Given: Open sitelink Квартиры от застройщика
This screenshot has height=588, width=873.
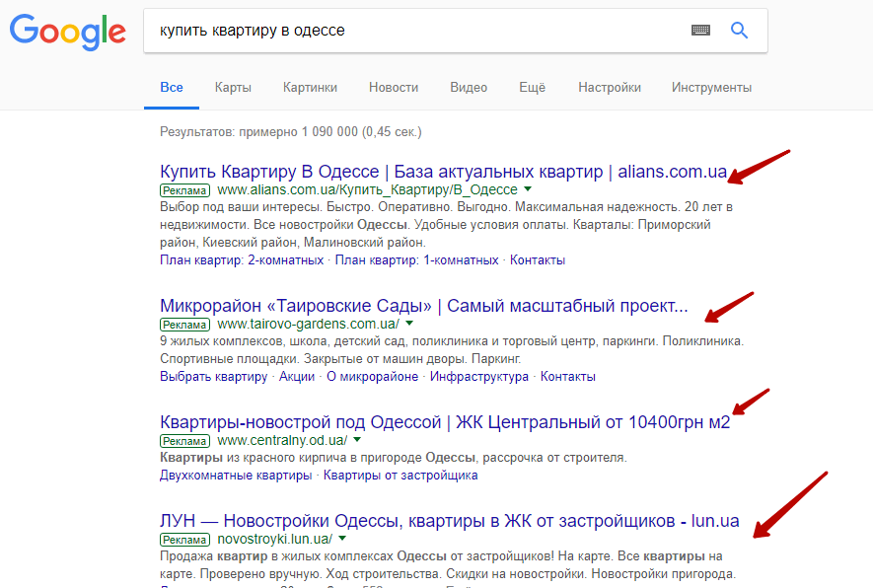Looking at the screenshot, I should click(x=400, y=475).
